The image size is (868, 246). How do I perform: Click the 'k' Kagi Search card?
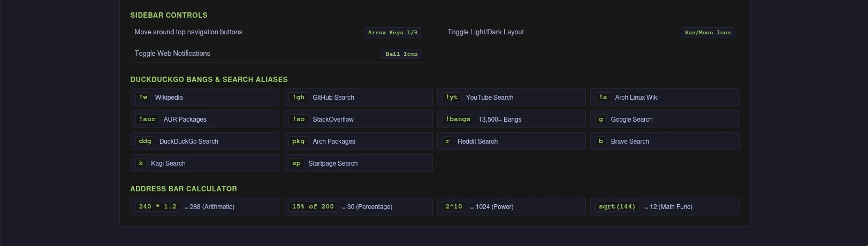204,163
